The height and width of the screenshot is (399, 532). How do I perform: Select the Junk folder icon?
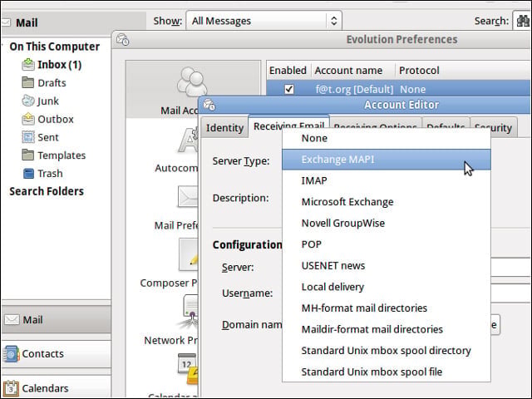28,101
